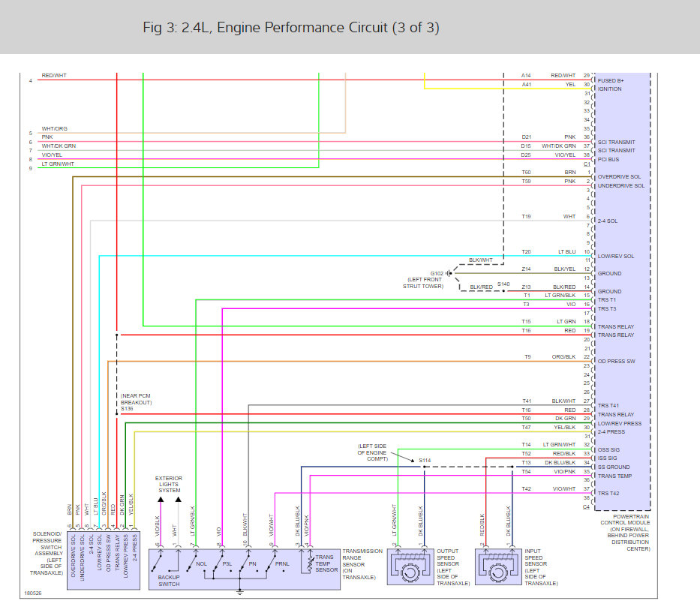The image size is (700, 613).
Task: Click 'TRANS TEMP' label on the PCM
Action: coord(614,476)
